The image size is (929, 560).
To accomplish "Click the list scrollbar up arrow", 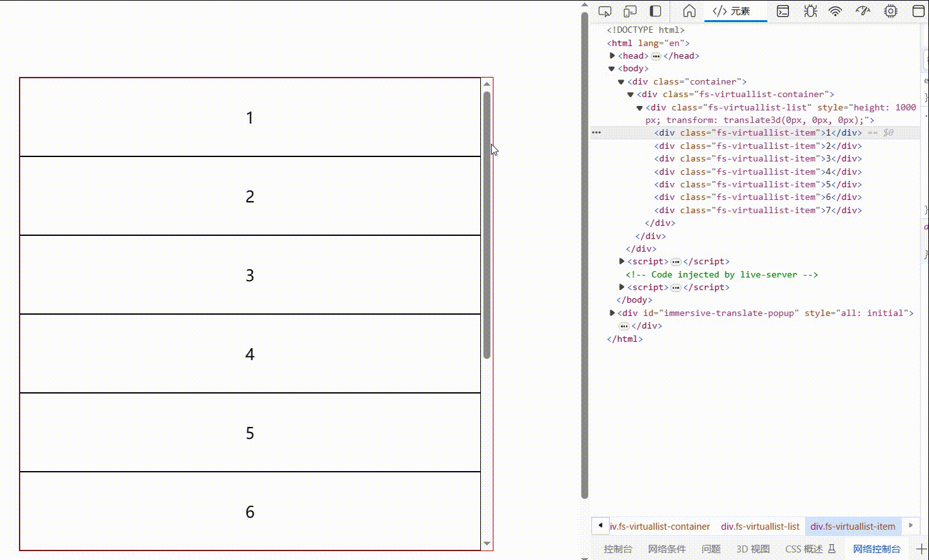I will click(487, 83).
